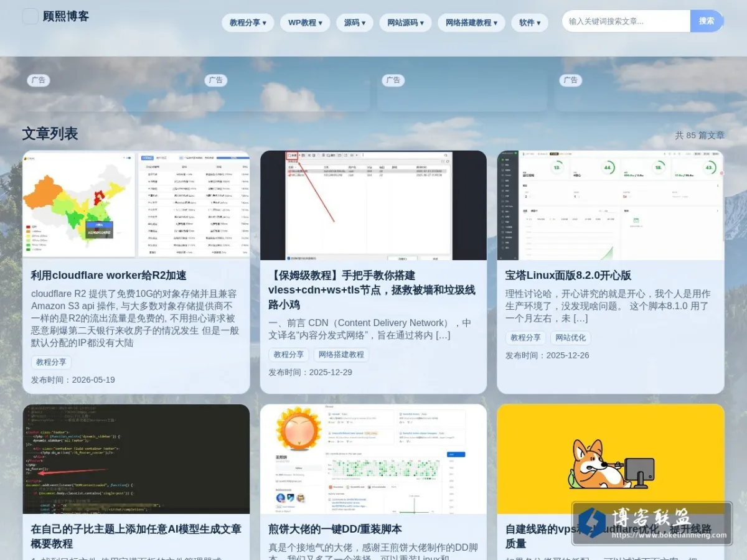This screenshot has height=560, width=747.
Task: Open article title 煎饼大佬的一键DD/重装脚本
Action: pos(335,529)
